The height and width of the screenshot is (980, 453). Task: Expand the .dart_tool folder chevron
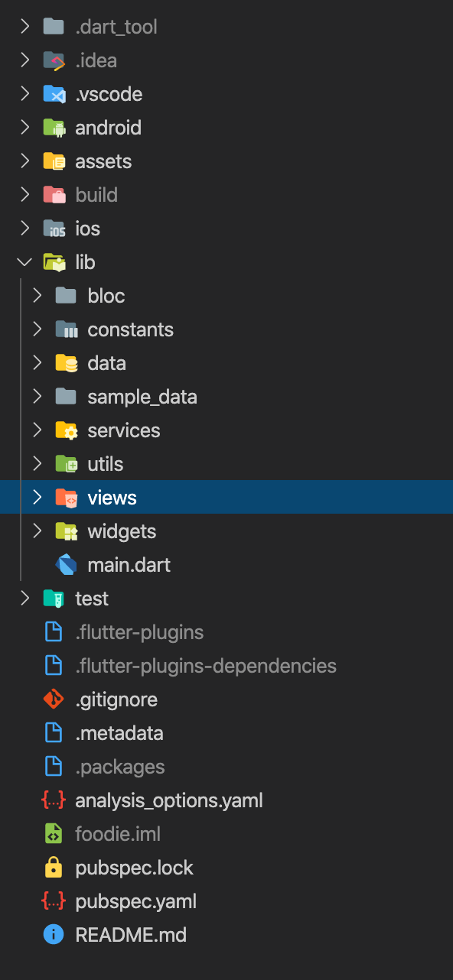tap(24, 27)
